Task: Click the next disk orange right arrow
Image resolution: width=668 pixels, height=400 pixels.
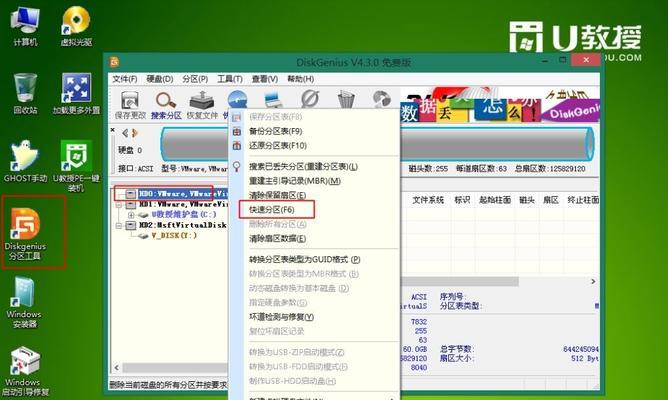Action: [135, 133]
